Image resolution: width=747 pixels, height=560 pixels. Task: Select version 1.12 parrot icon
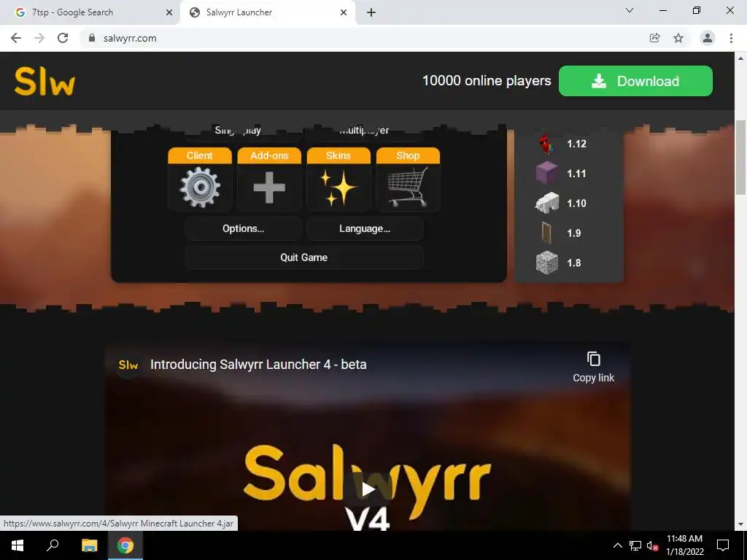click(x=546, y=144)
